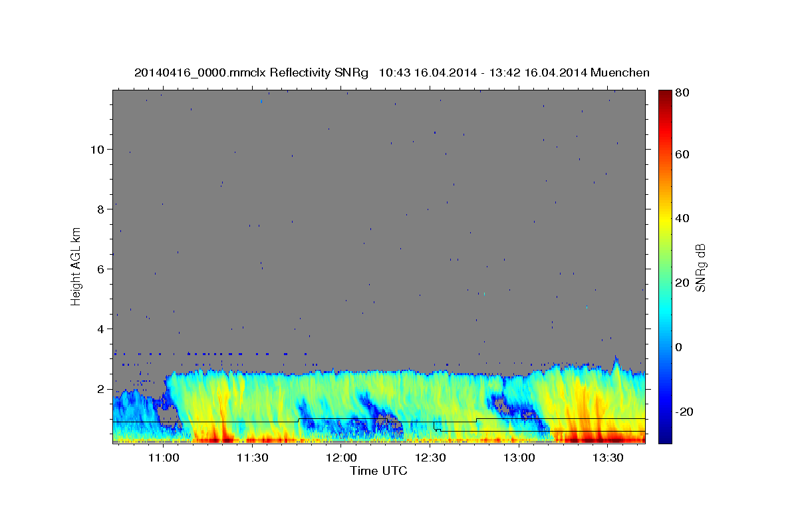
Task: Click the end time '13:42 16.04.2014' in title
Action: click(537, 72)
